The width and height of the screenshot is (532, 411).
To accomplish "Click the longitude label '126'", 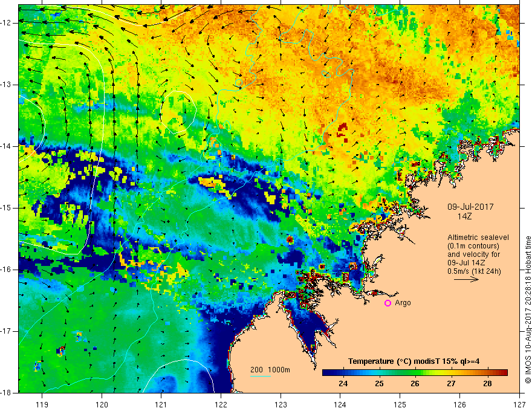I will [459, 404].
